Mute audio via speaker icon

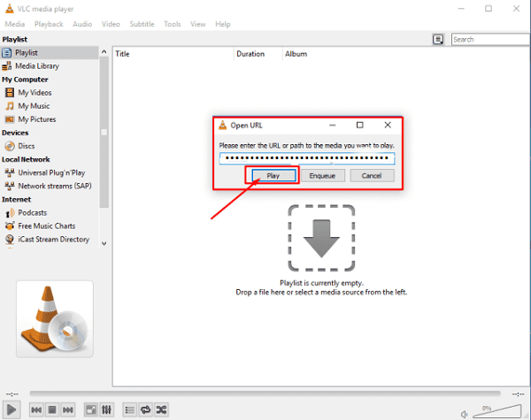click(x=464, y=414)
